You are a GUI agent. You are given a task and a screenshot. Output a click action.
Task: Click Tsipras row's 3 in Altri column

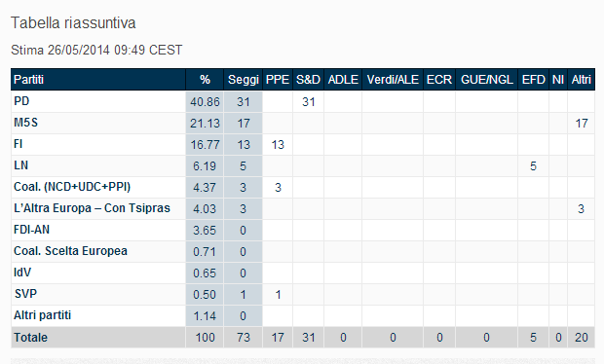(582, 209)
